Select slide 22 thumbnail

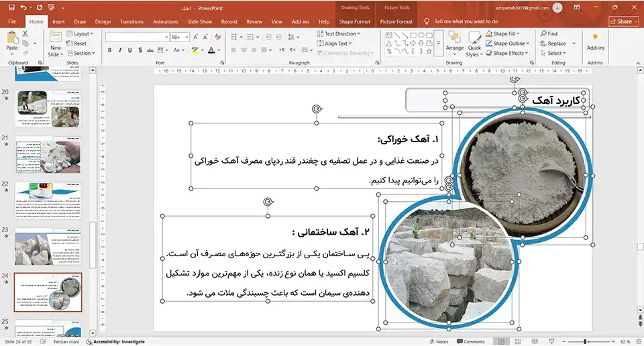[48, 200]
